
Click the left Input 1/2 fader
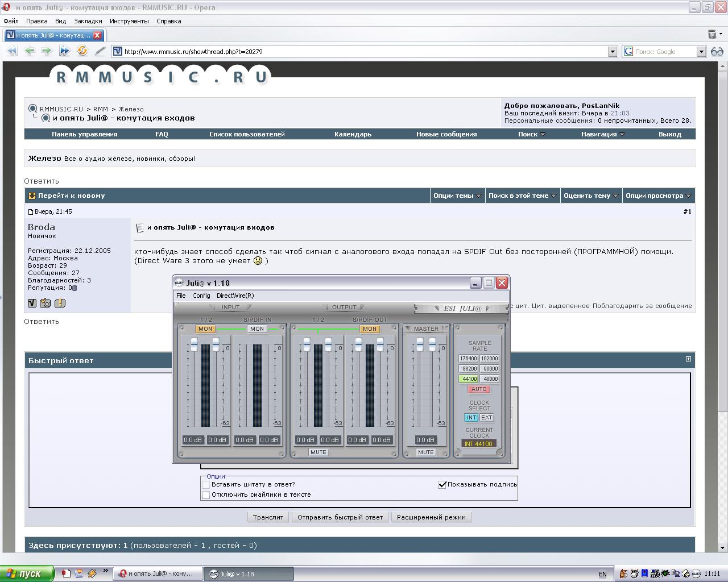194,344
